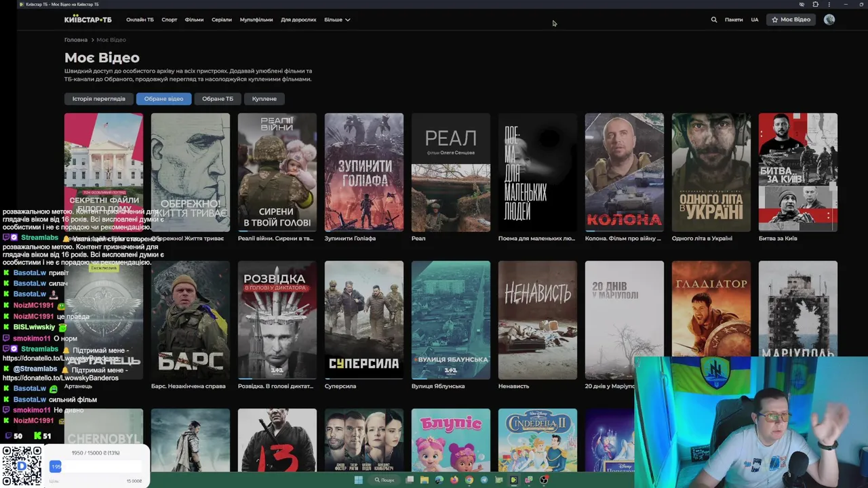This screenshot has height=488, width=868.
Task: Open the Windows Start button
Action: tap(358, 480)
